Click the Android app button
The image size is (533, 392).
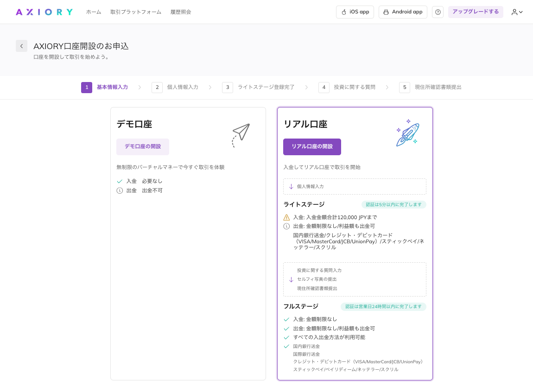pos(403,12)
